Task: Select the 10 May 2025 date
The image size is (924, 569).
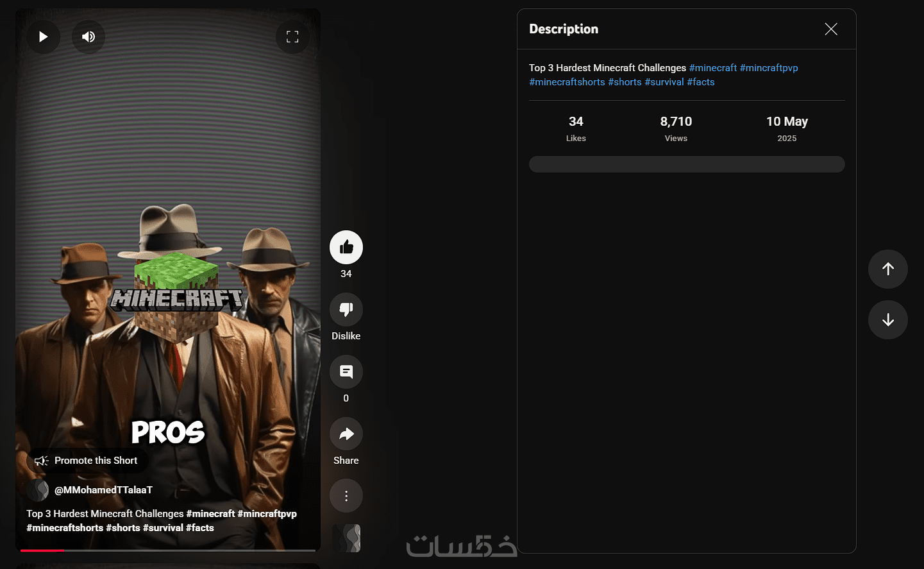Action: click(787, 128)
